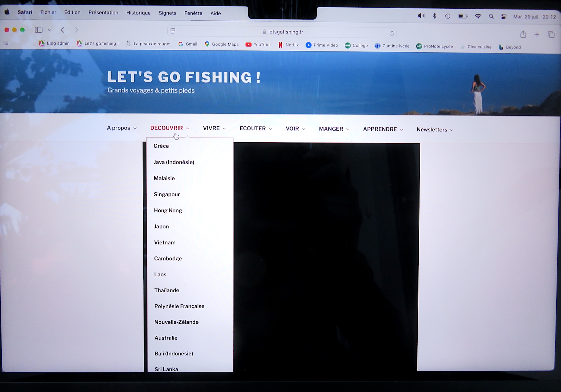
Task: Reload the letsgofishing.fr page
Action: tap(392, 33)
